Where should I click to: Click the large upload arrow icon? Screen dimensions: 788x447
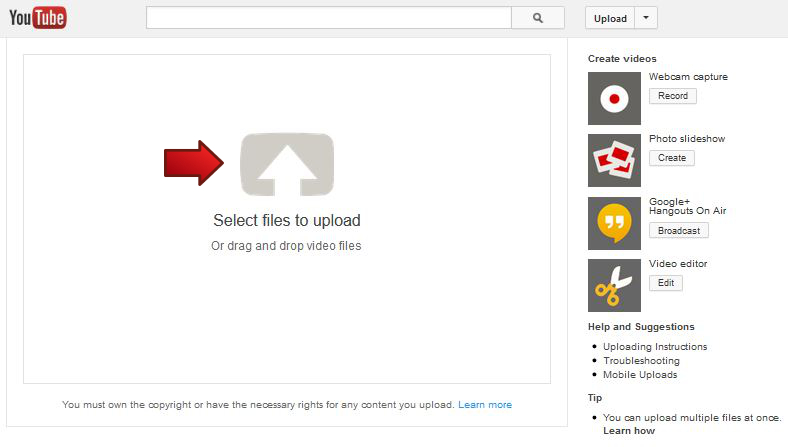287,164
